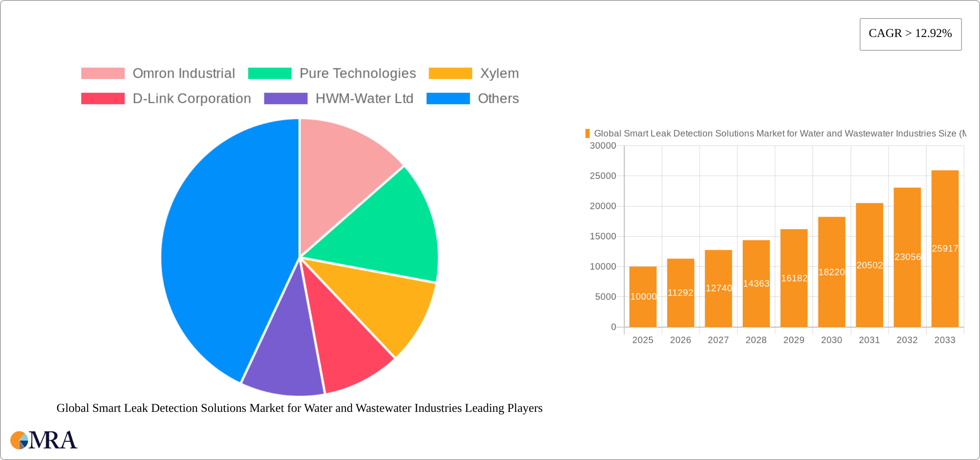This screenshot has width=980, height=460.
Task: Click the MRA logo
Action: (x=44, y=440)
